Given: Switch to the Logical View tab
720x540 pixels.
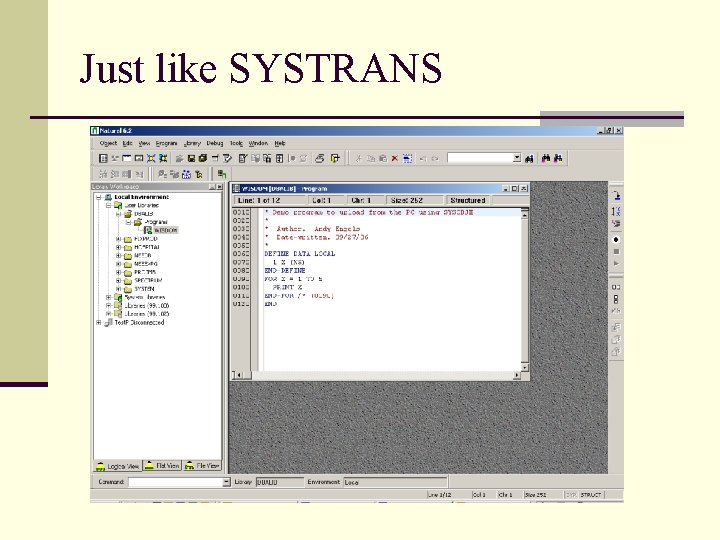Looking at the screenshot, I should pyautogui.click(x=118, y=466).
